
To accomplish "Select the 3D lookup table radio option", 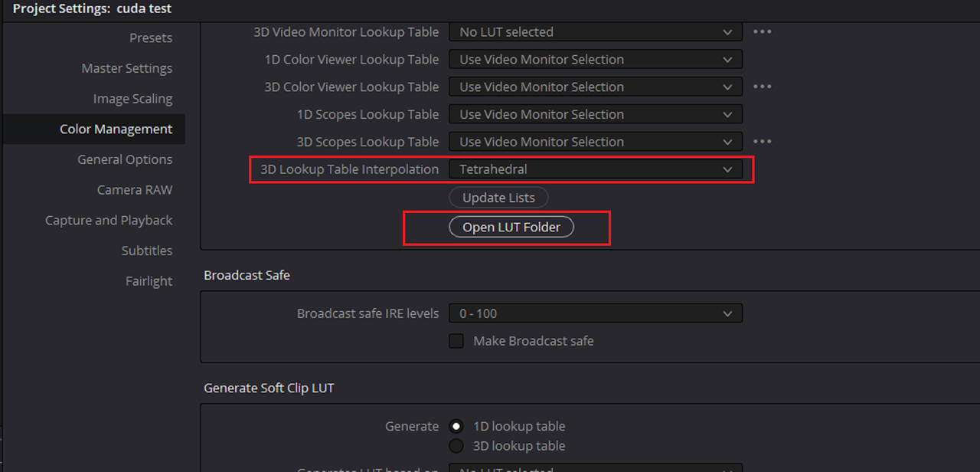I will pyautogui.click(x=456, y=446).
